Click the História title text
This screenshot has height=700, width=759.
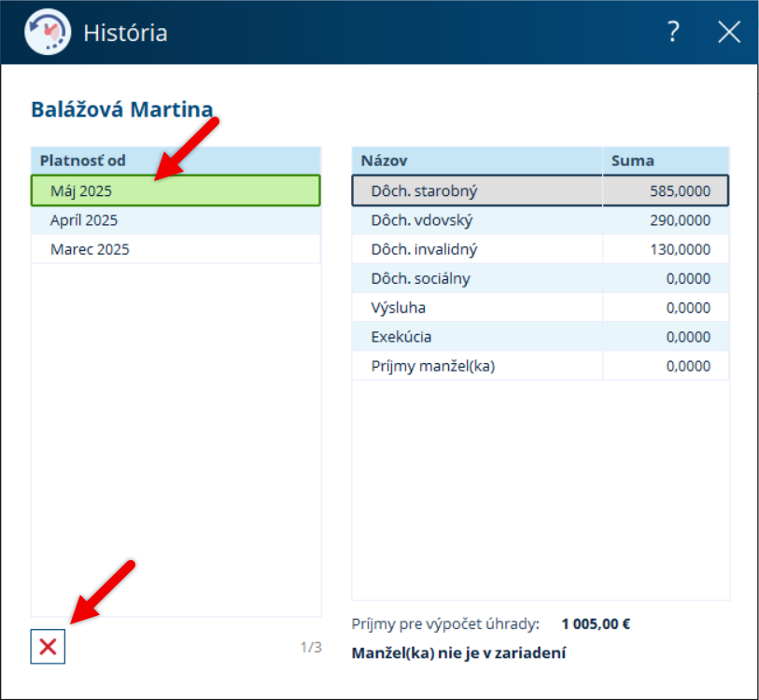click(x=125, y=33)
